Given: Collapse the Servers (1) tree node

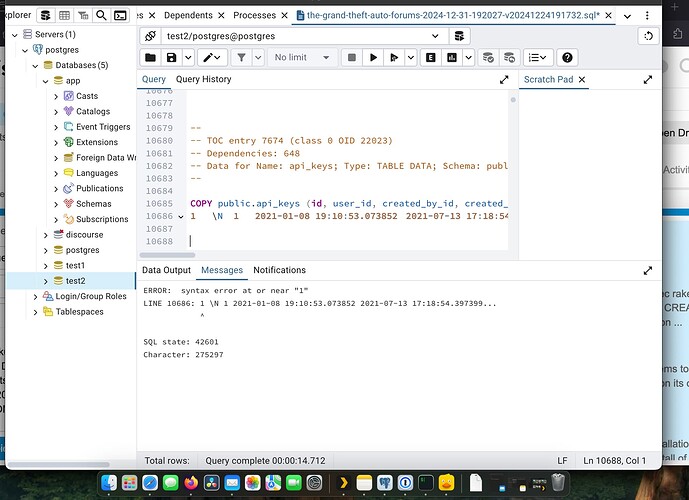Looking at the screenshot, I should [15, 35].
